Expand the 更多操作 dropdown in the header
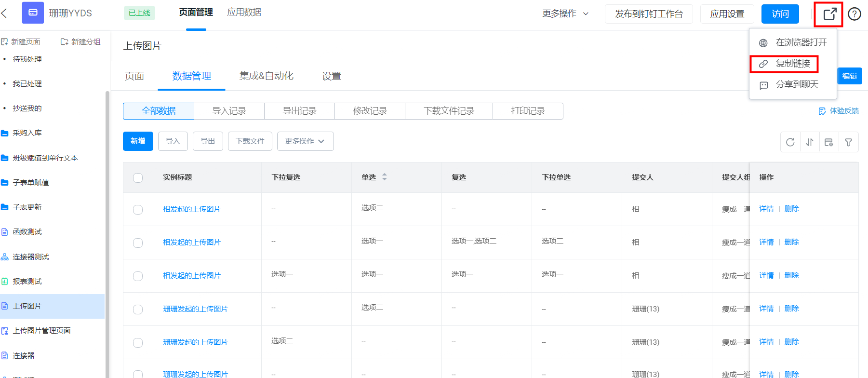 [x=565, y=13]
